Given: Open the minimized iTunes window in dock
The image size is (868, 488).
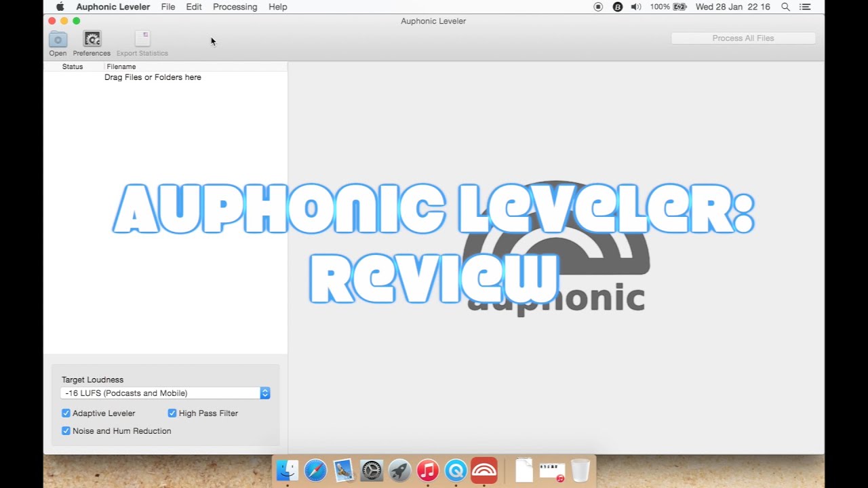Looking at the screenshot, I should (552, 471).
